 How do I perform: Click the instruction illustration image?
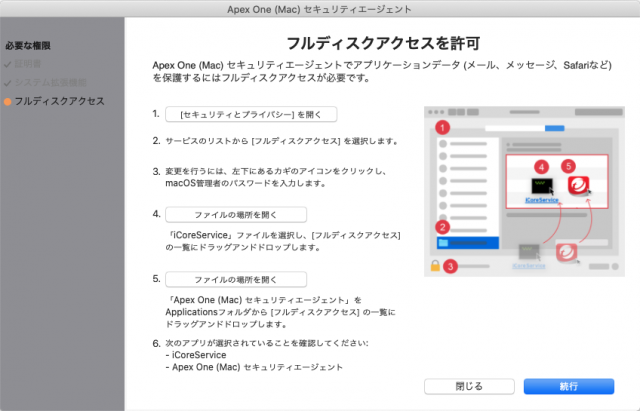pyautogui.click(x=524, y=191)
